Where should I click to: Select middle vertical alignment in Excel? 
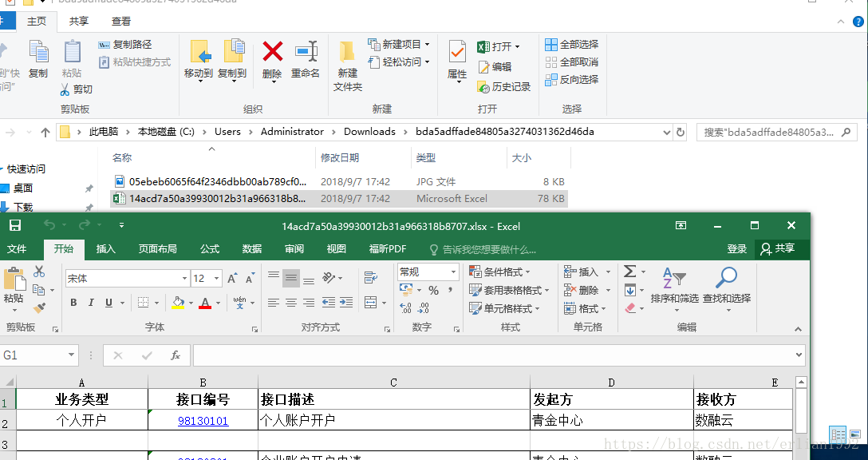[x=291, y=278]
